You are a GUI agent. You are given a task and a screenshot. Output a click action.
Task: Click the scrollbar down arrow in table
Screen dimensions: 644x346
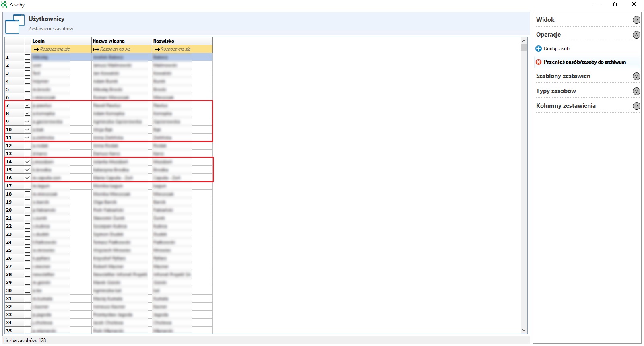tap(524, 330)
